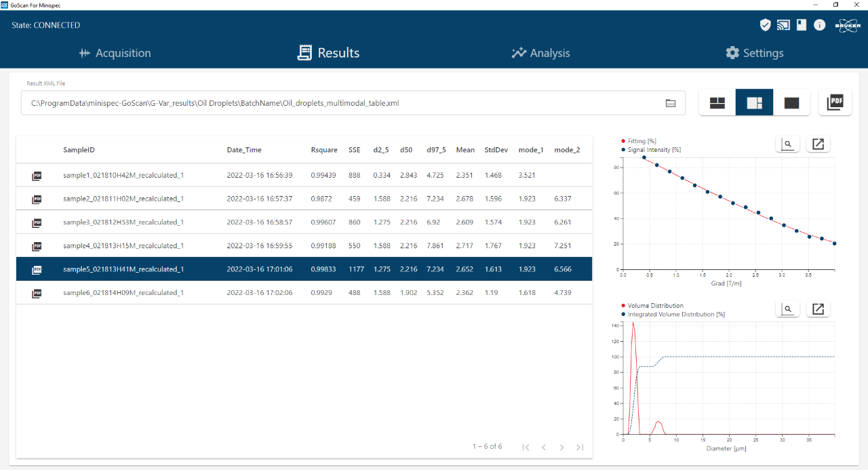868x470 pixels.
Task: Export all results with the PDF button
Action: (835, 102)
